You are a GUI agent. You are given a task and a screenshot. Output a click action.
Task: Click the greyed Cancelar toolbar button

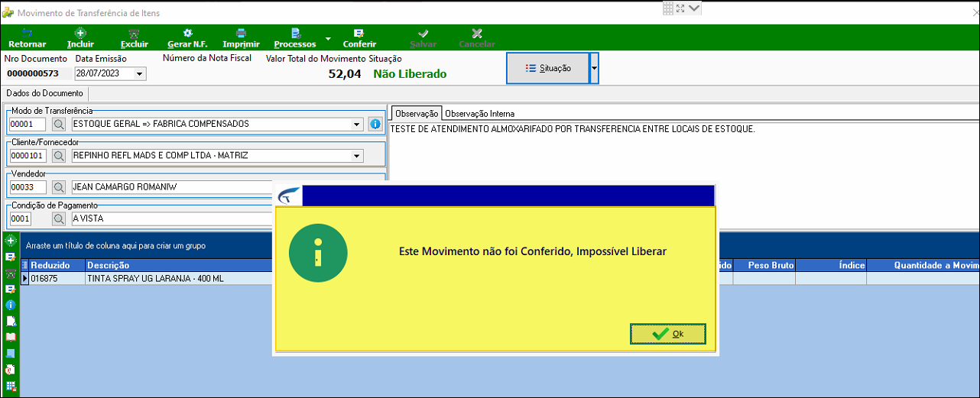(x=477, y=38)
